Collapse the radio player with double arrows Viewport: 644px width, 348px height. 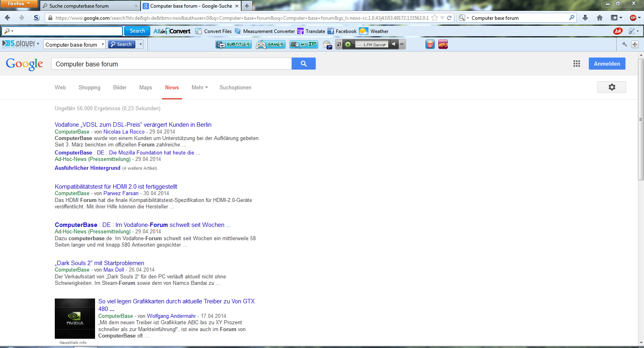coord(402,45)
